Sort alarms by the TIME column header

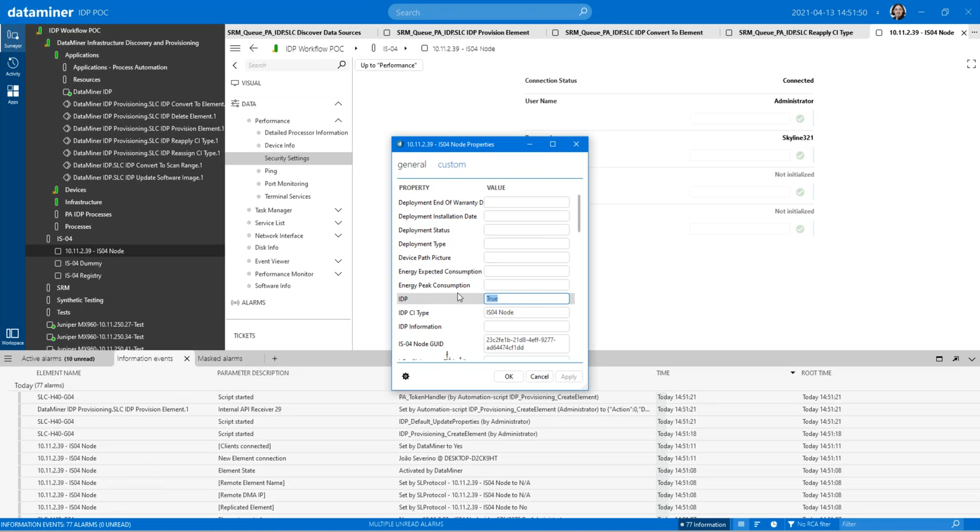663,373
